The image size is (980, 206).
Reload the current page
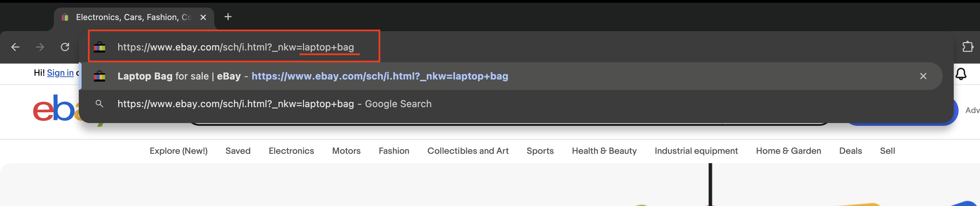click(65, 47)
